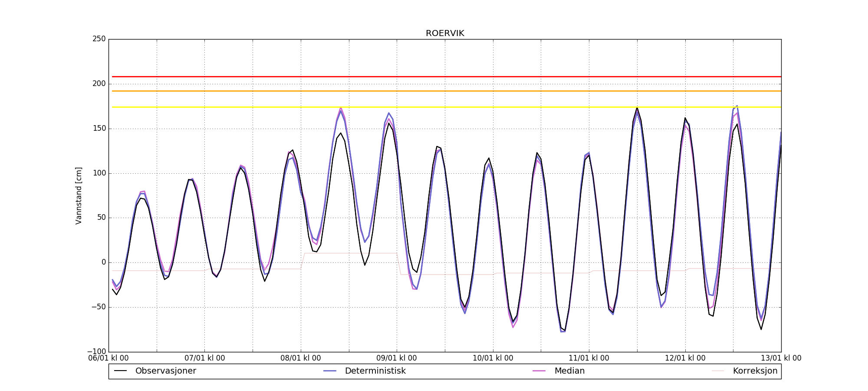Click the pale pink Korreksjon legend line sample

718,371
